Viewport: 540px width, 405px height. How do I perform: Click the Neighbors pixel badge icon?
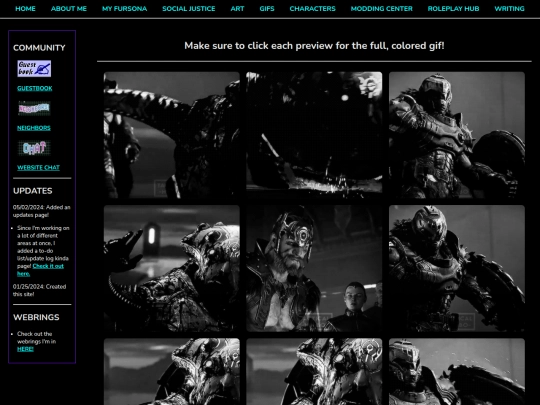coord(34,108)
